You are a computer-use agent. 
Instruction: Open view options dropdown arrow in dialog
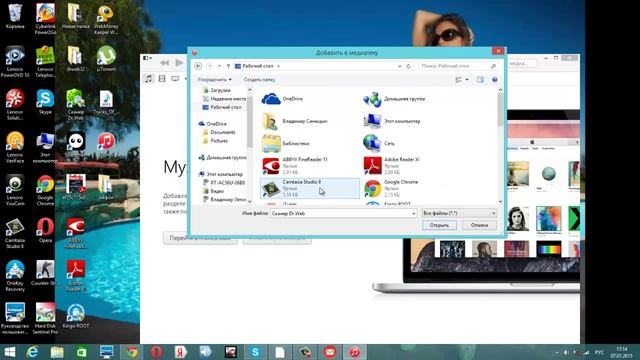(467, 80)
